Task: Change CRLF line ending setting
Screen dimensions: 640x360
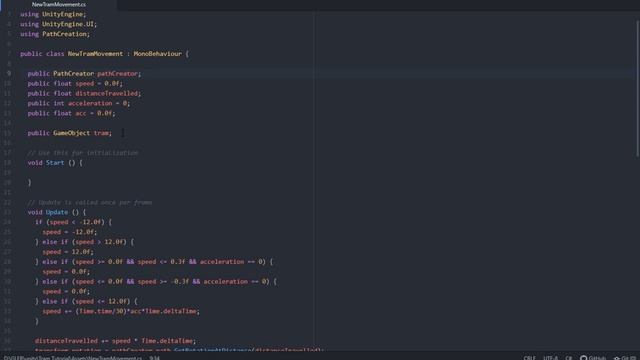Action: pos(529,358)
